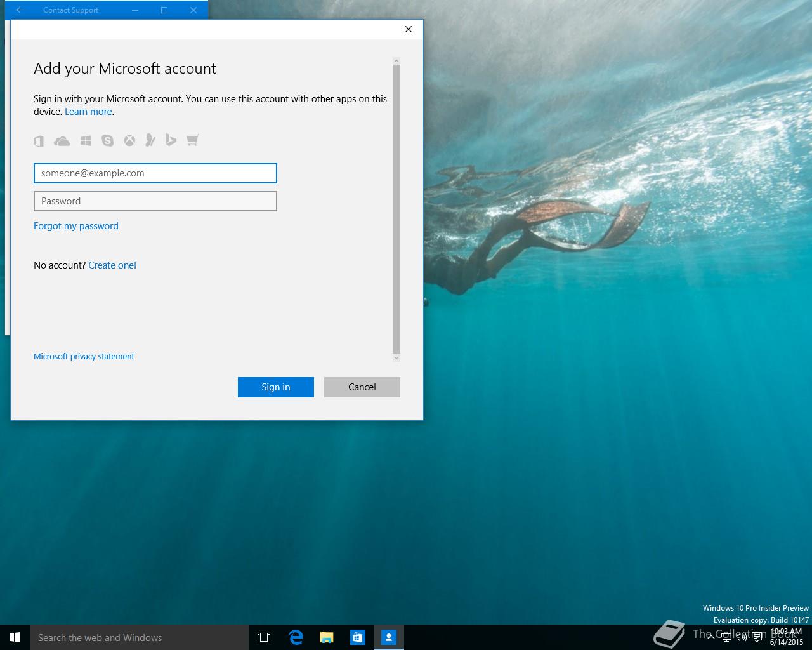Click the MSN butterfly icon

click(150, 140)
